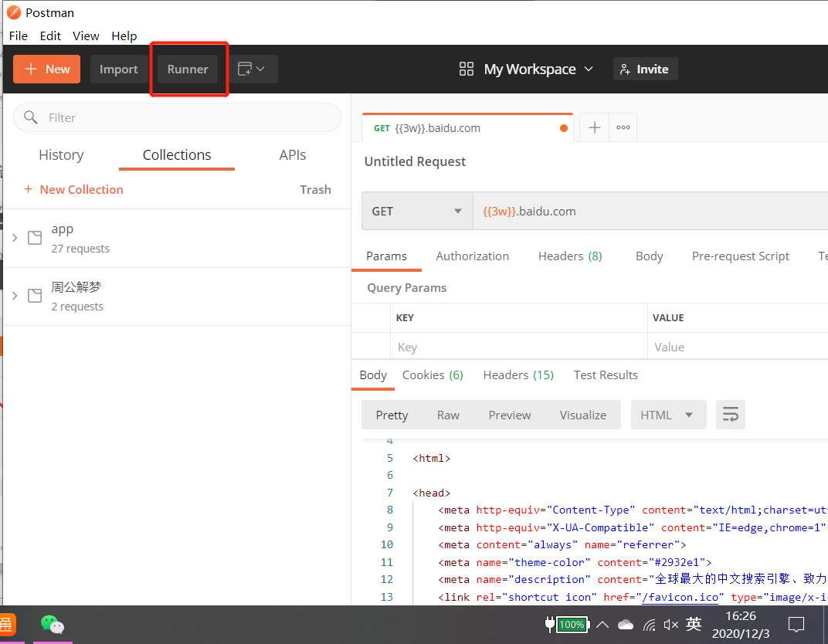Switch to the Collections tab

[177, 154]
